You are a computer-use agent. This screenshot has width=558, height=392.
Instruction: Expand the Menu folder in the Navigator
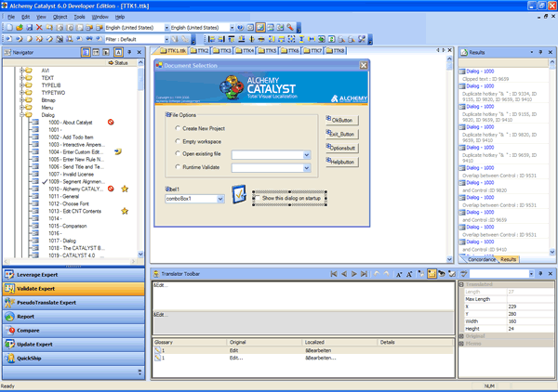point(21,108)
